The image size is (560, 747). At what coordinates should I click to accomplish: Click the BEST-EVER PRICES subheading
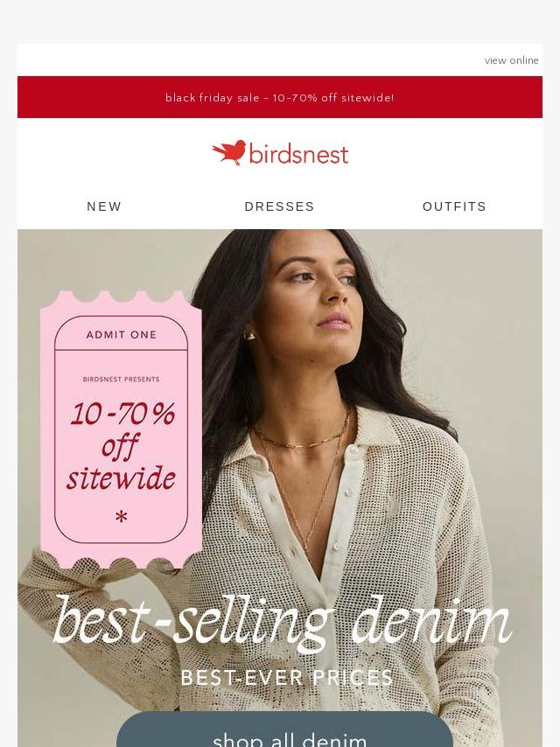pyautogui.click(x=287, y=677)
